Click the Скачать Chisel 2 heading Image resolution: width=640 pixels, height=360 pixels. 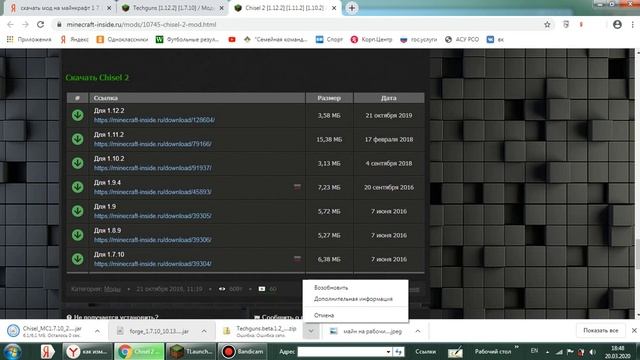pyautogui.click(x=97, y=78)
